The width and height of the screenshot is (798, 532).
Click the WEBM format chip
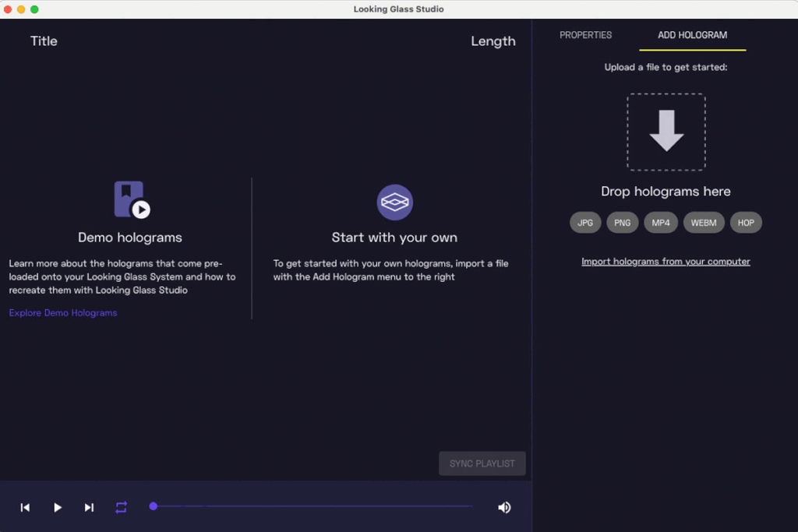click(x=704, y=222)
